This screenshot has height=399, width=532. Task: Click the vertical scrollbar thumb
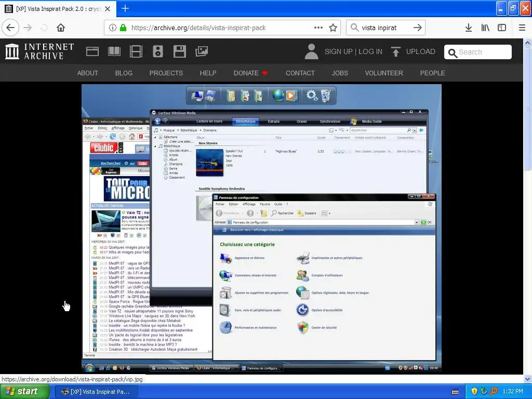click(528, 108)
